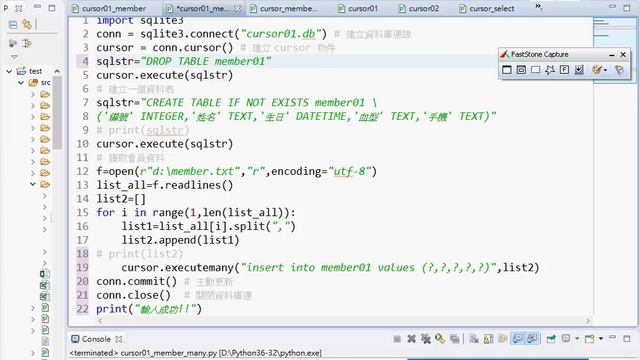Expand first folder under src
The image size is (640, 360).
[33, 94]
